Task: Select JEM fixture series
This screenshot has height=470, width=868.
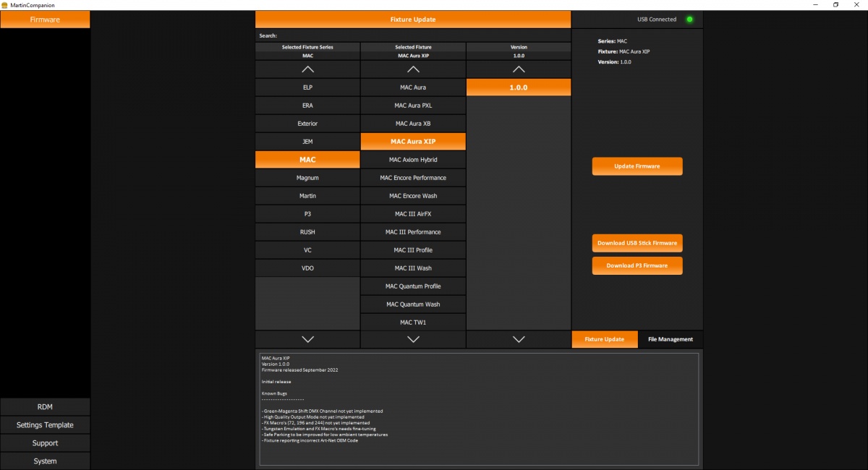Action: point(307,142)
